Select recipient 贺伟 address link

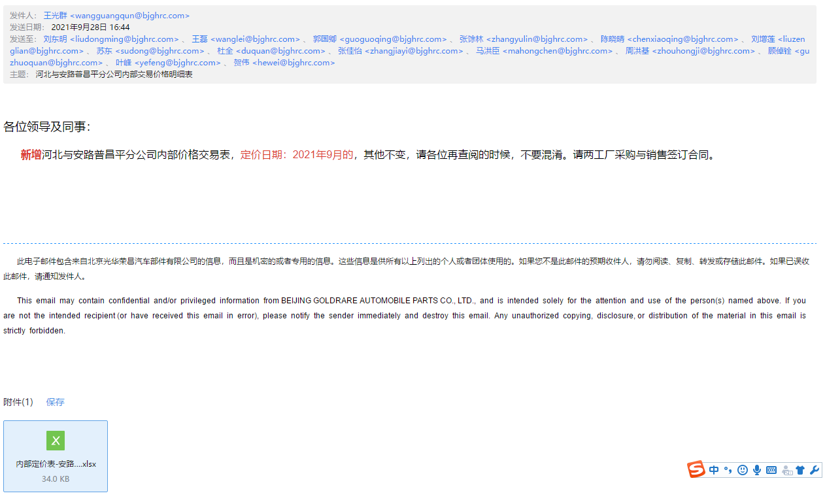coord(284,63)
